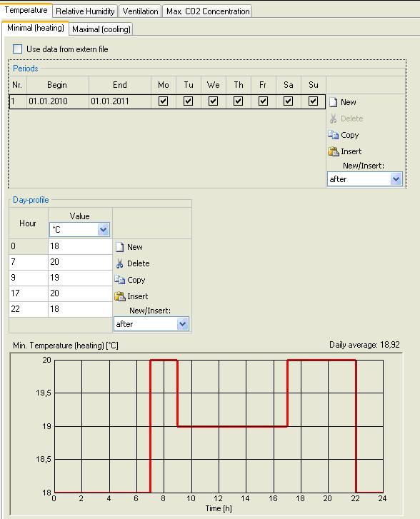Open Periods New/Insert position dropdown
This screenshot has height=519, width=420.
coord(396,179)
